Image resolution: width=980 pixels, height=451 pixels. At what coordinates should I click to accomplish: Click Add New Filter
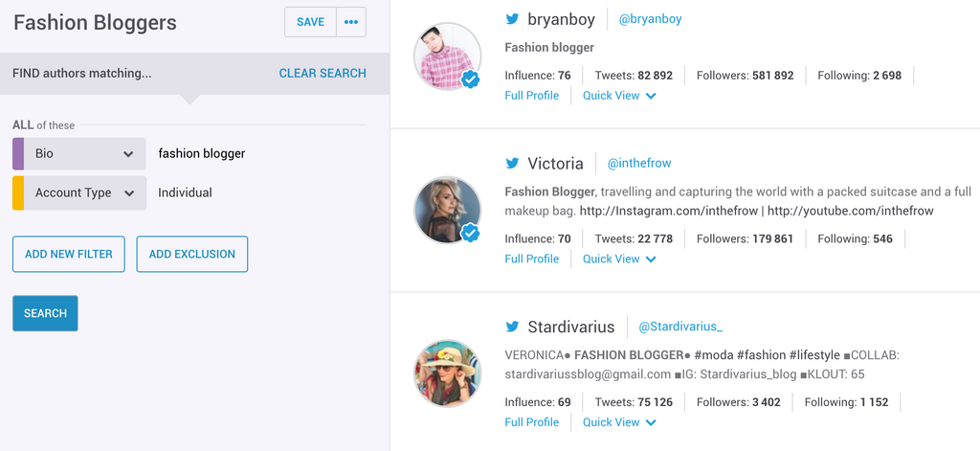pos(69,254)
